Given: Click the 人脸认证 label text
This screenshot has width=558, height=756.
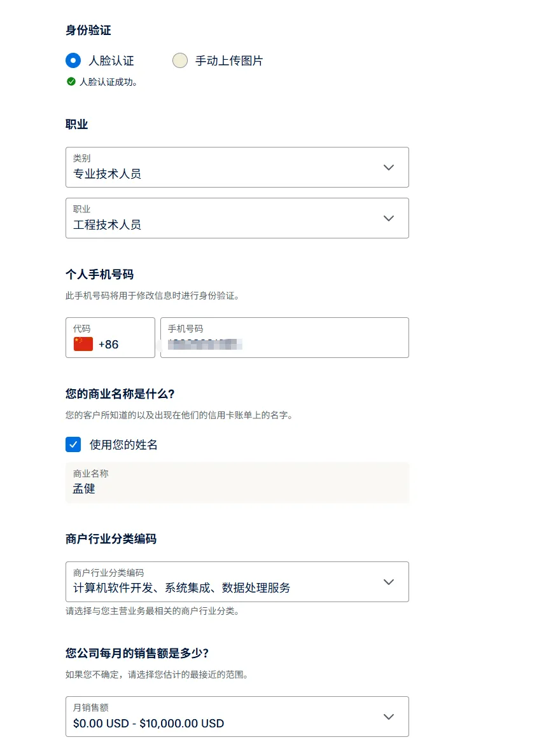Looking at the screenshot, I should point(111,61).
